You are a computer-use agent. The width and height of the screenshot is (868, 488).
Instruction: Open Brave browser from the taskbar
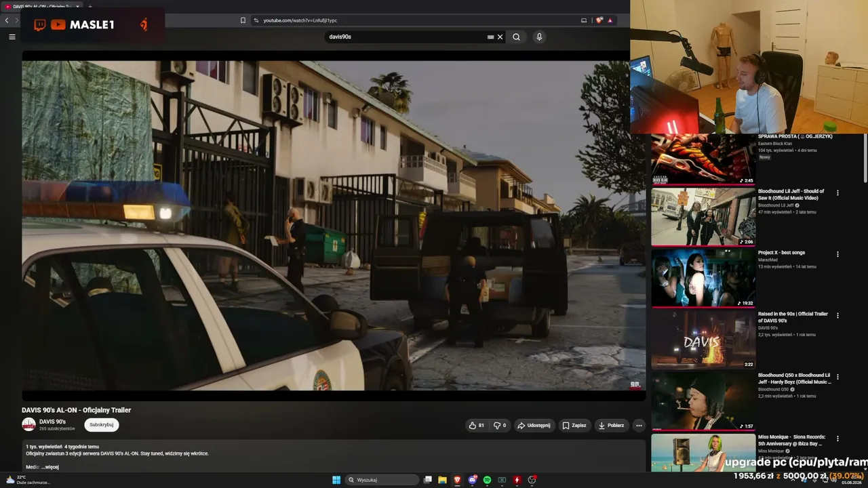(457, 480)
